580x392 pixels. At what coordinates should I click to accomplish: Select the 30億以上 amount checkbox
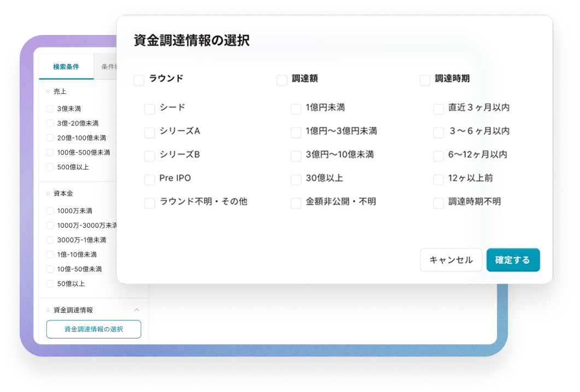pos(296,180)
